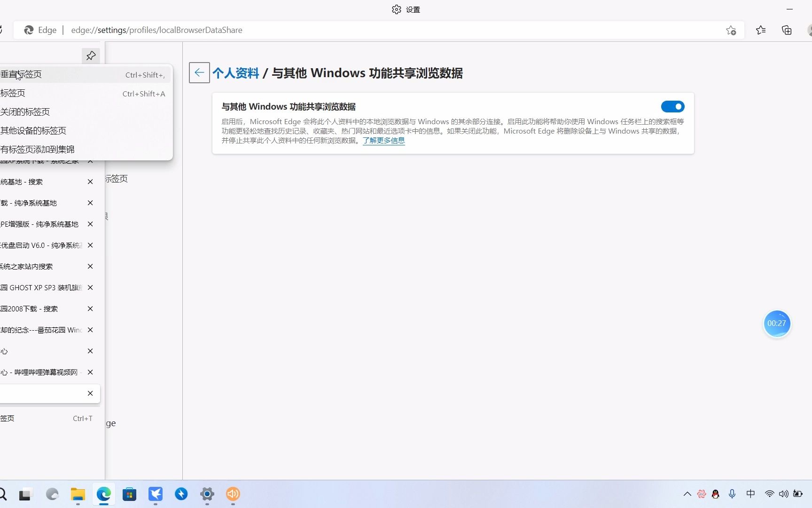
Task: Switch to the 载 - 纯净系统基地 tab
Action: (x=41, y=203)
